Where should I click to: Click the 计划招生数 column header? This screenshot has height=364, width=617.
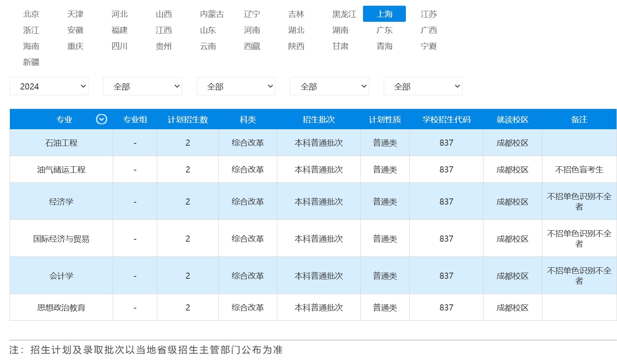pos(188,120)
